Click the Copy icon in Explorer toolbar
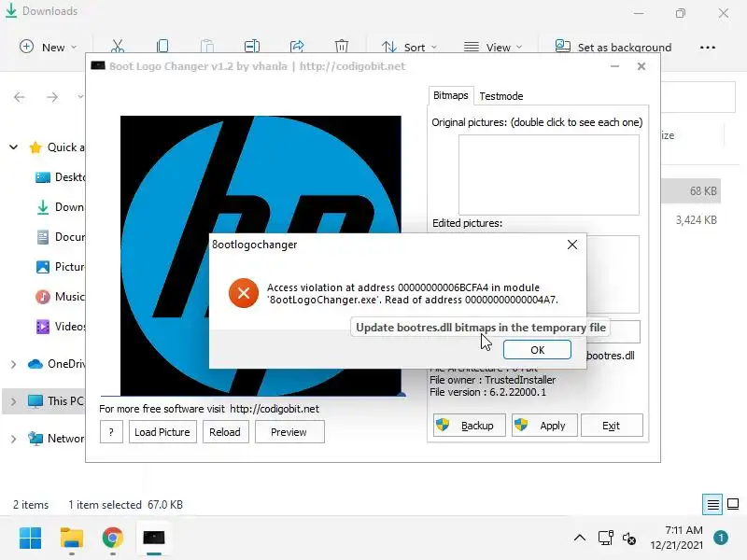 (x=162, y=46)
